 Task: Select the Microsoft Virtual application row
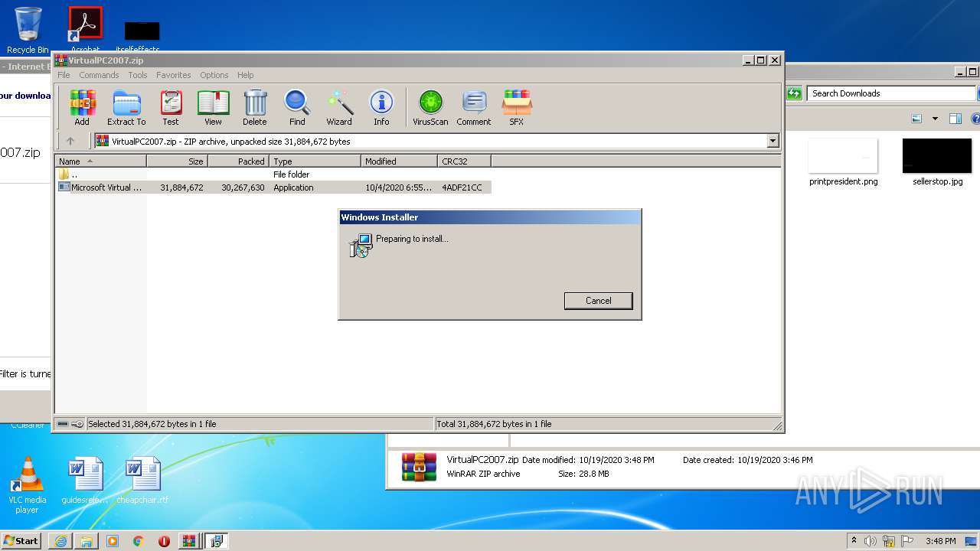tap(274, 187)
